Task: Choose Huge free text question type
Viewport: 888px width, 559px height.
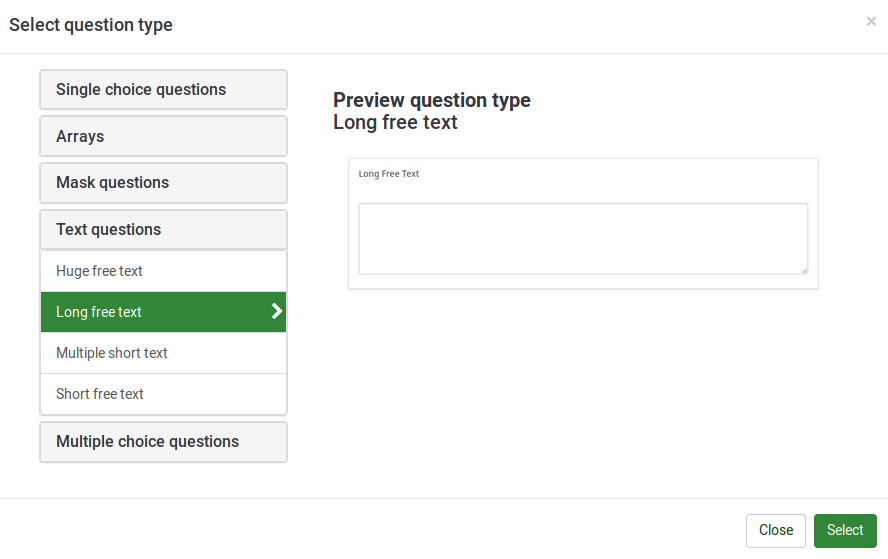Action: click(99, 271)
